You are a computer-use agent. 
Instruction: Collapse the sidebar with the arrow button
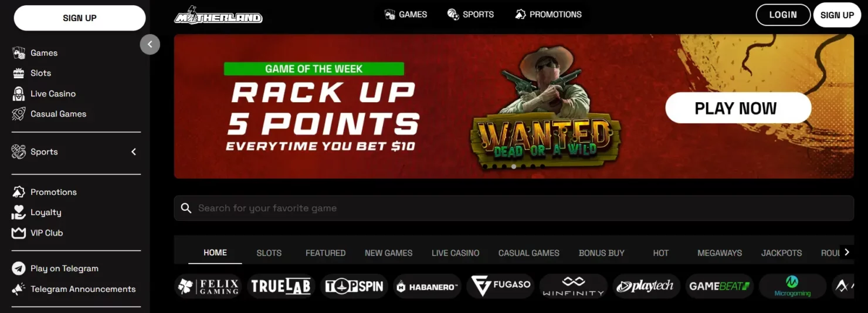point(150,44)
